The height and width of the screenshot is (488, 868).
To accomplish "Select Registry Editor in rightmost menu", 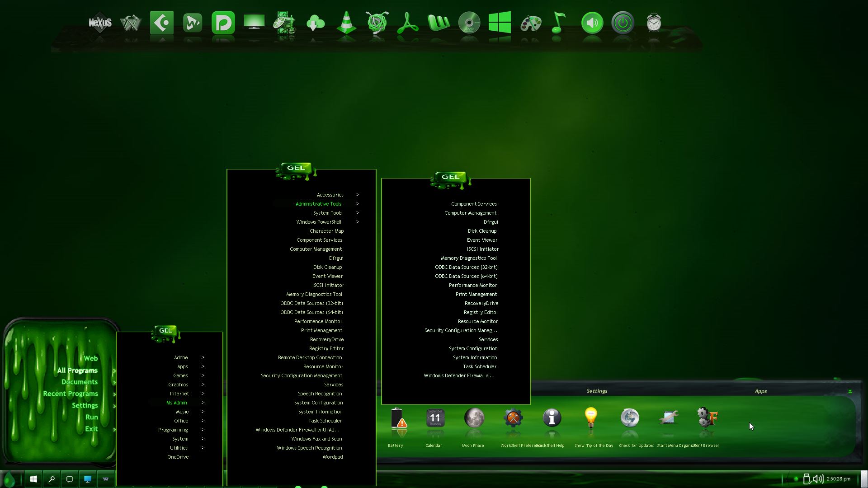I will coord(481,312).
